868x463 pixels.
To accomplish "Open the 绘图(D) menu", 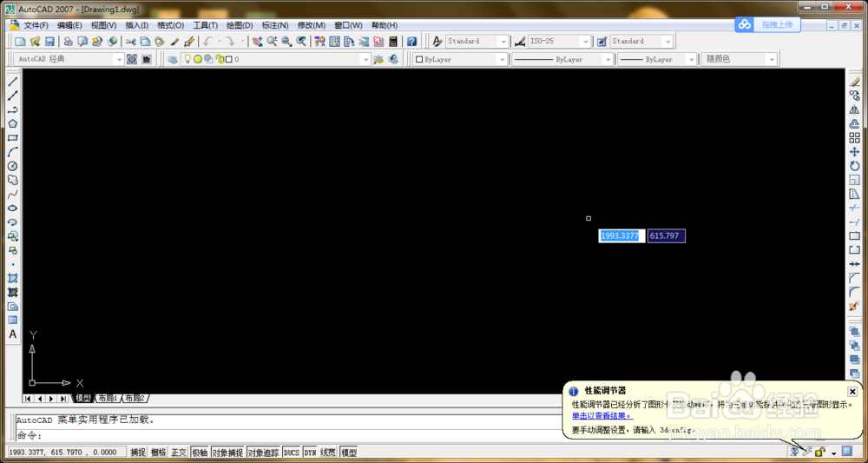I will 240,25.
